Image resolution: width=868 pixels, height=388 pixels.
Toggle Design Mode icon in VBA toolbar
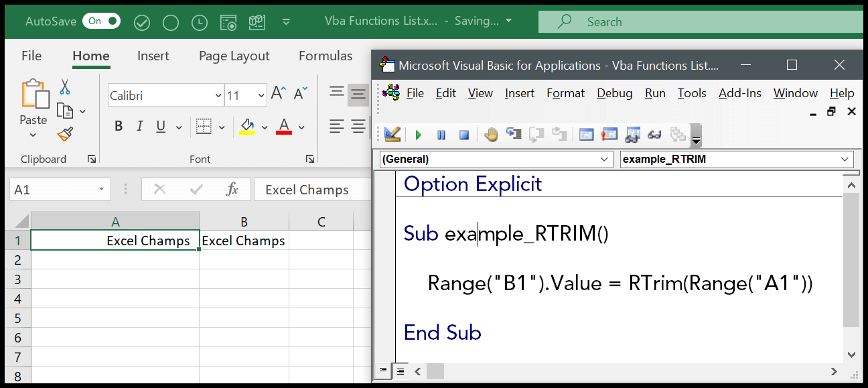(x=392, y=135)
